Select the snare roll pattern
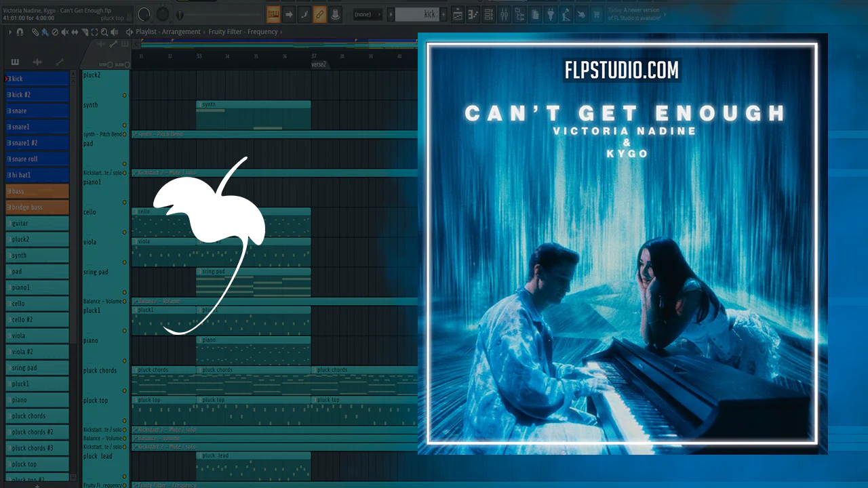 pos(37,159)
